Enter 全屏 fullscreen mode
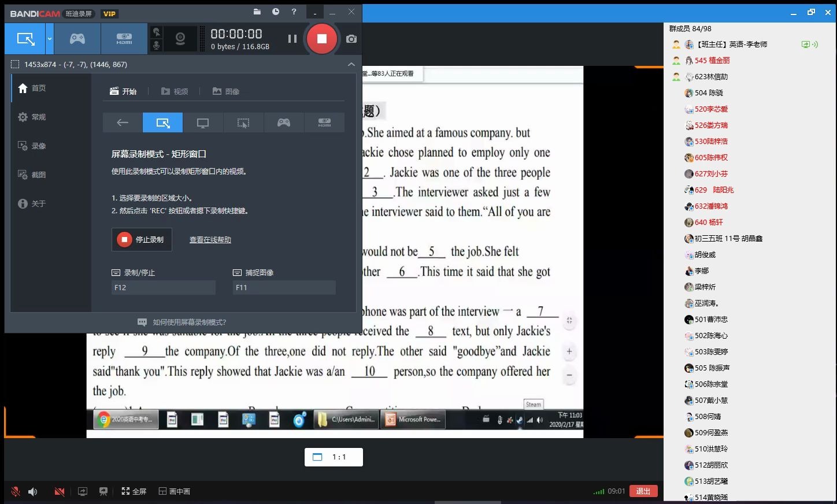Image resolution: width=837 pixels, height=504 pixels. pyautogui.click(x=134, y=491)
